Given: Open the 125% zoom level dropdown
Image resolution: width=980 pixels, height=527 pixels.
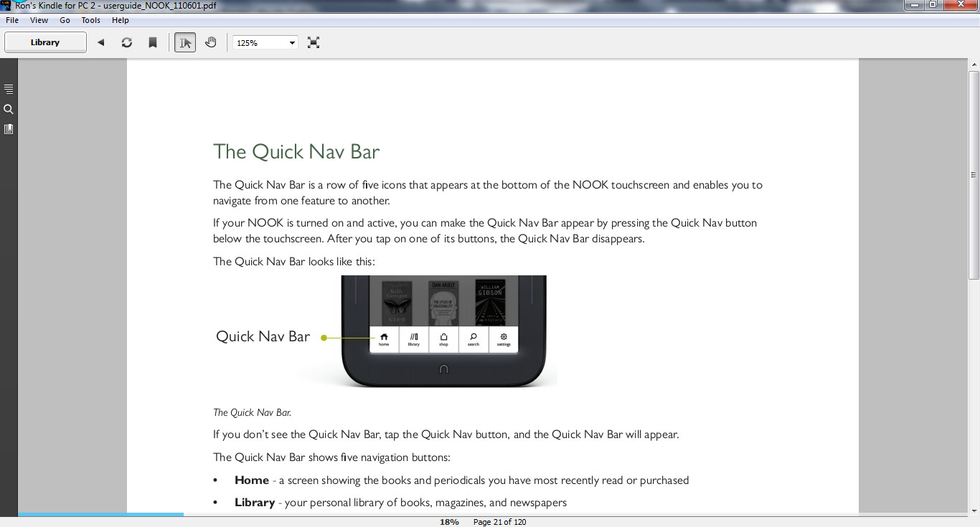Looking at the screenshot, I should 265,42.
